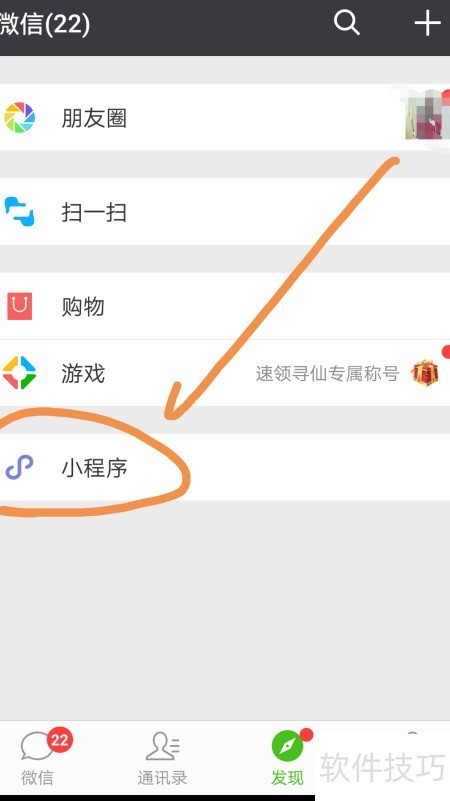The image size is (450, 801).
Task: Tap the red gift box icon
Action: [x=425, y=373]
